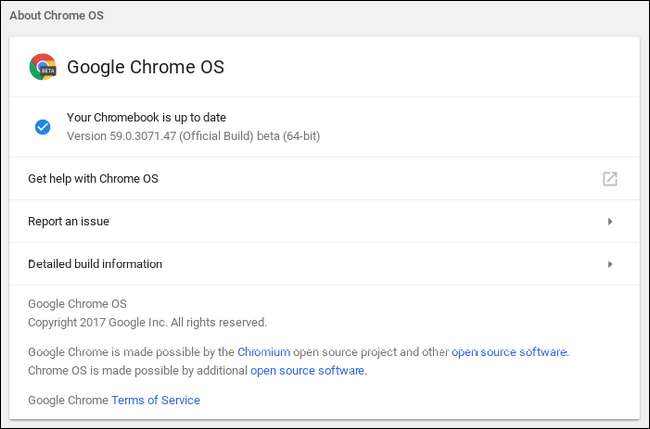Image resolution: width=650 pixels, height=429 pixels.
Task: Click the footer Google Chrome OS label
Action: coord(77,304)
